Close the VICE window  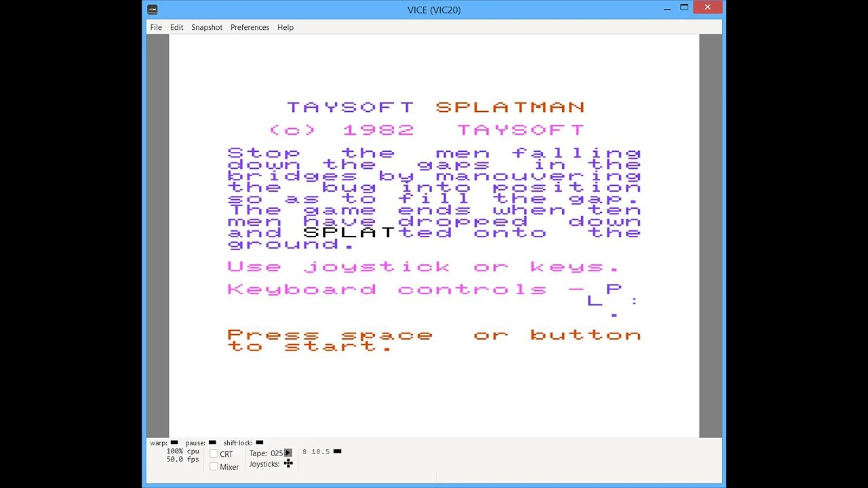click(x=708, y=7)
